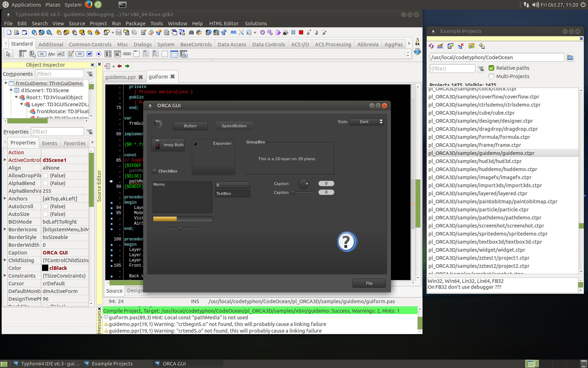This screenshot has height=368, width=588.
Task: Select pl_ORCA3D/samples/hud3d/hud3d.ctpr project
Action: tap(475, 161)
